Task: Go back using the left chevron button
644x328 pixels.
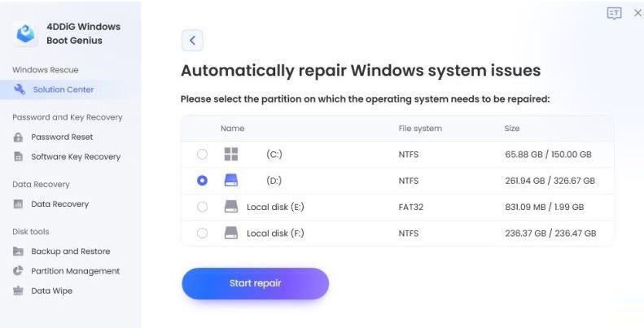Action: tap(192, 40)
